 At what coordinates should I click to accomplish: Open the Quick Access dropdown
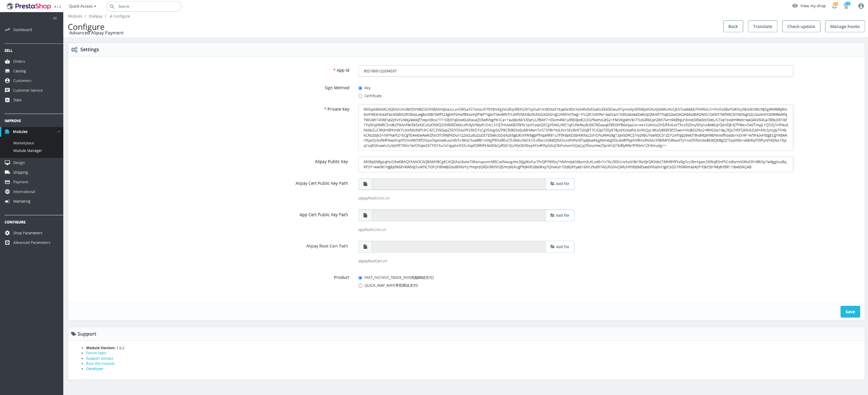pos(82,6)
